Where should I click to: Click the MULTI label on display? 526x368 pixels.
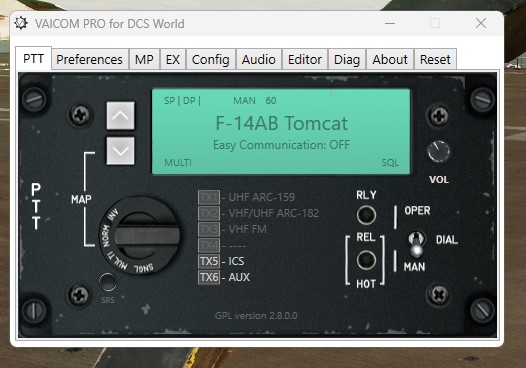tap(178, 163)
